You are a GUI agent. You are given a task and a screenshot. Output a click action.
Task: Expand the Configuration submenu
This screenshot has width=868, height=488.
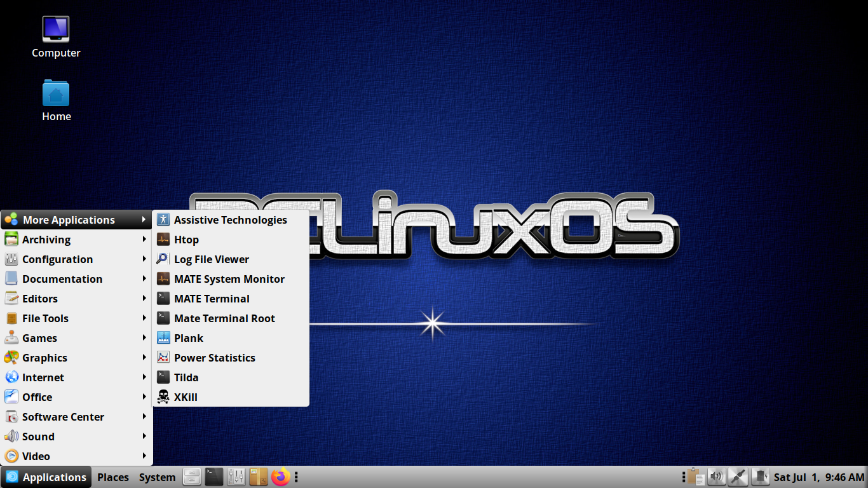tap(76, 259)
